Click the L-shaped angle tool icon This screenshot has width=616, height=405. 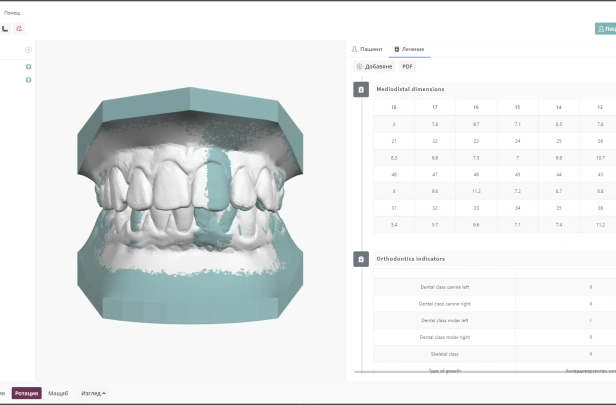pyautogui.click(x=5, y=29)
